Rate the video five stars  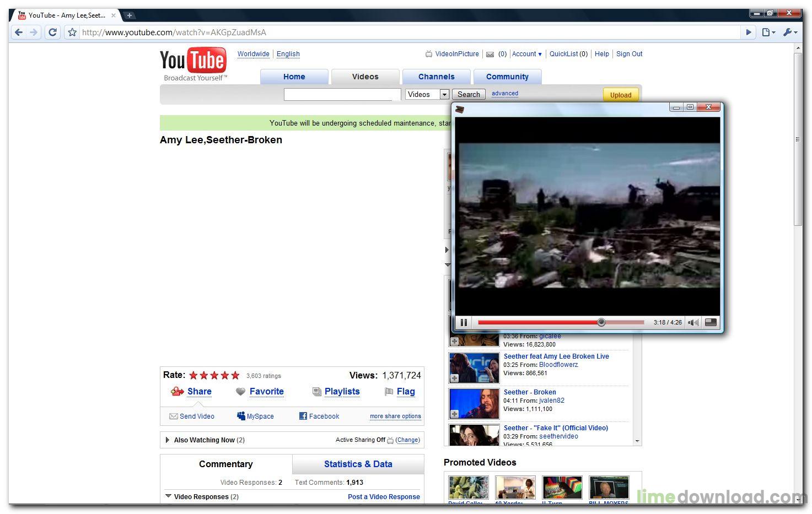(x=235, y=376)
